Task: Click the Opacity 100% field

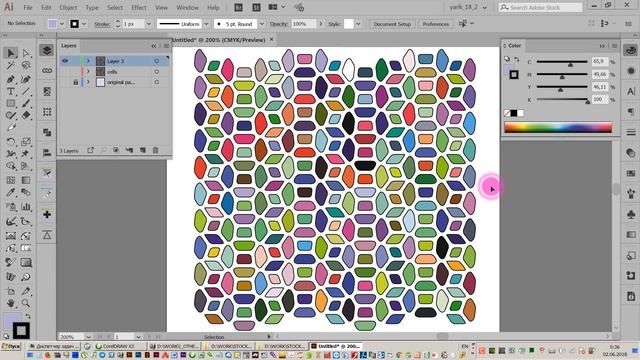Action: pyautogui.click(x=303, y=24)
